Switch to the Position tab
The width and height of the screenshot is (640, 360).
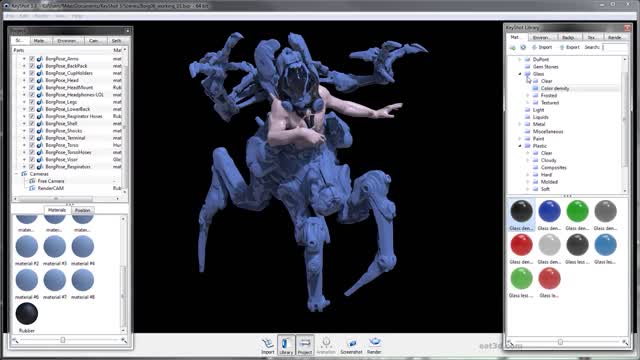82,210
